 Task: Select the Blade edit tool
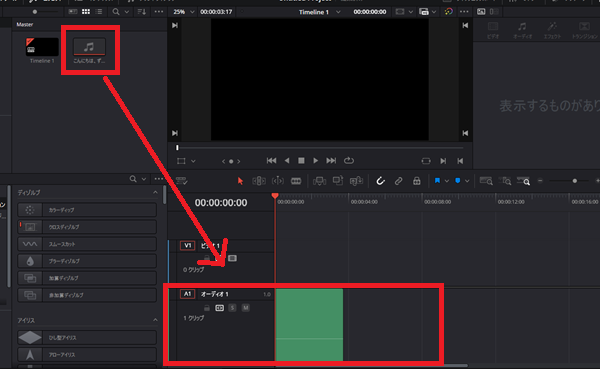point(296,181)
